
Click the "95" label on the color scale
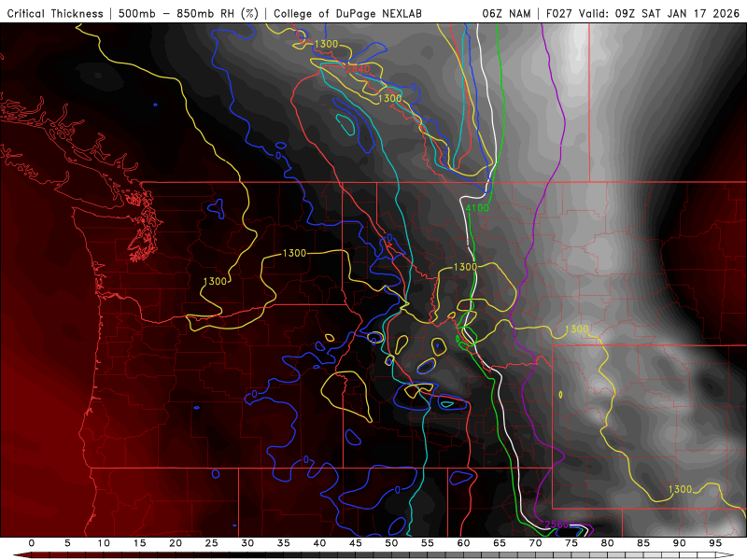coord(715,543)
